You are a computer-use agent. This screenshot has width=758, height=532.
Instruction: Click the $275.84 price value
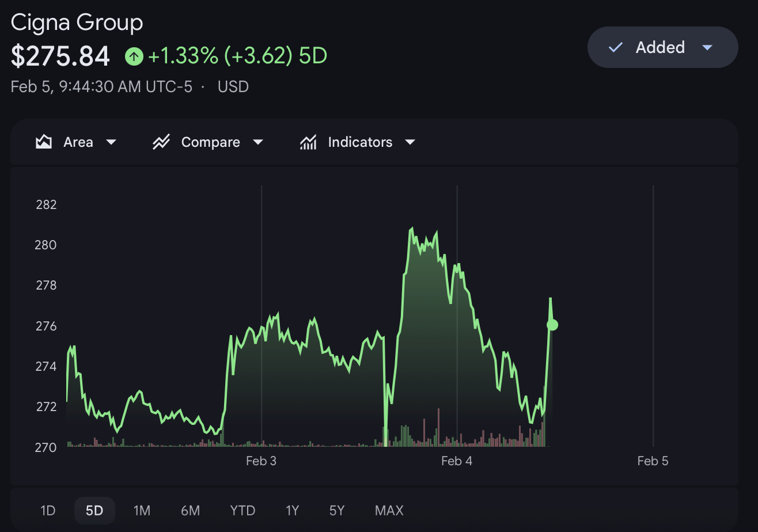(60, 56)
